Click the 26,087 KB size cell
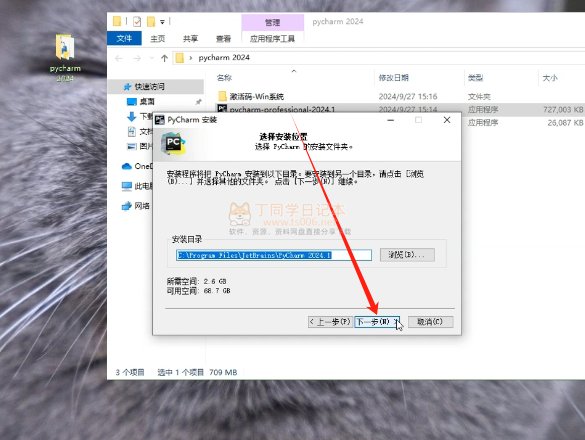This screenshot has width=585, height=440. pos(565,122)
